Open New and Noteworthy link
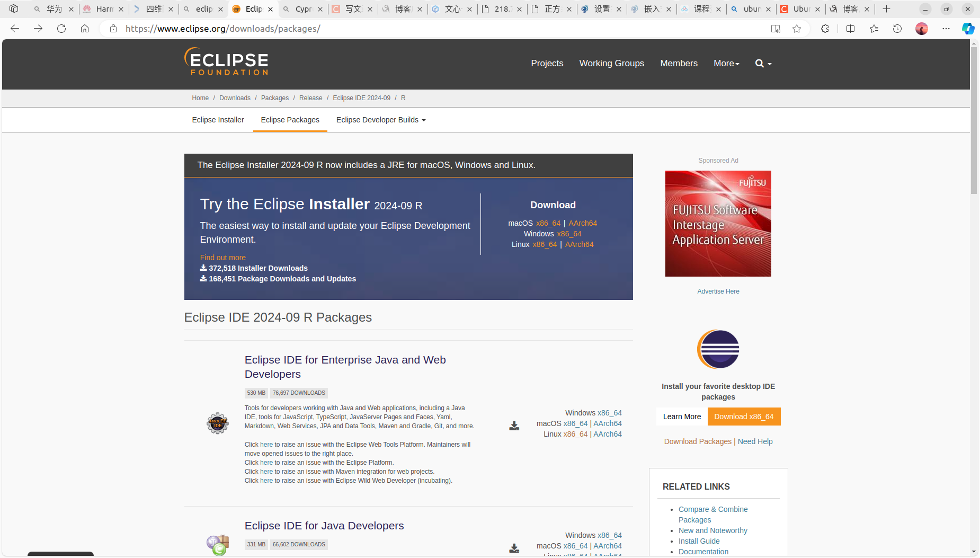The height and width of the screenshot is (558, 980). (713, 530)
